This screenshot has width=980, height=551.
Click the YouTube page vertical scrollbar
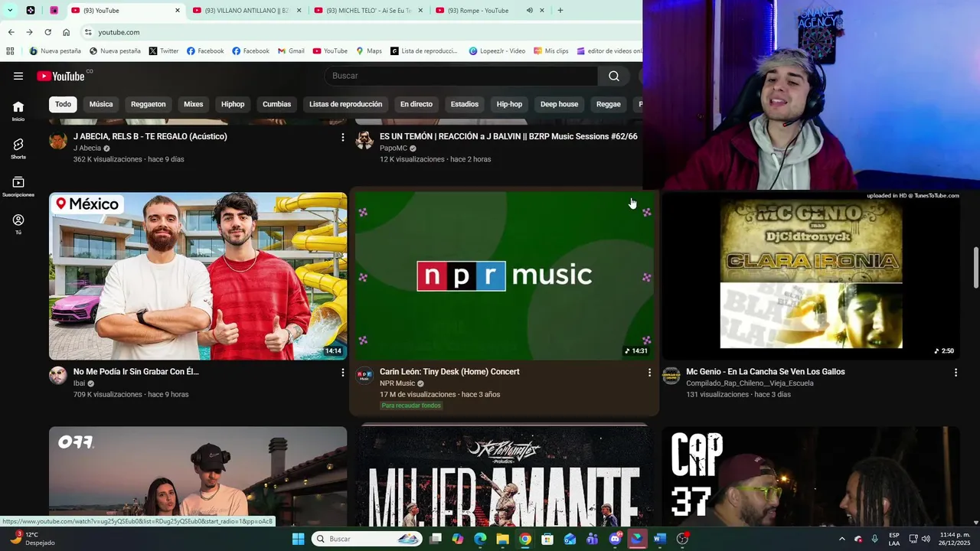pyautogui.click(x=975, y=268)
